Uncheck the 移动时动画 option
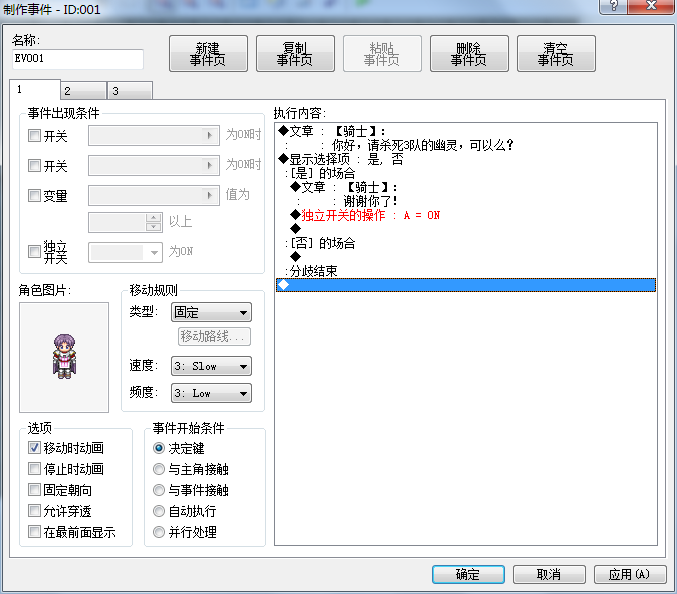This screenshot has width=677, height=594. pos(34,448)
